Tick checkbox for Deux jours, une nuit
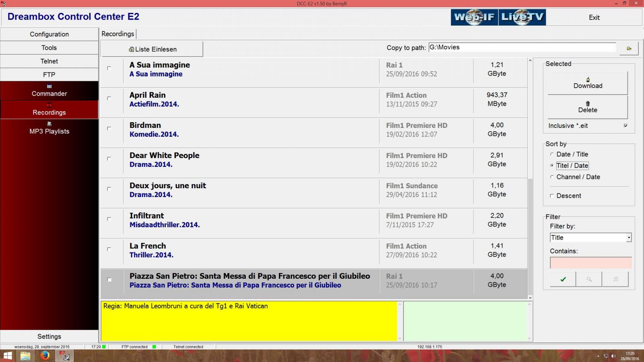The height and width of the screenshot is (362, 644). click(109, 189)
